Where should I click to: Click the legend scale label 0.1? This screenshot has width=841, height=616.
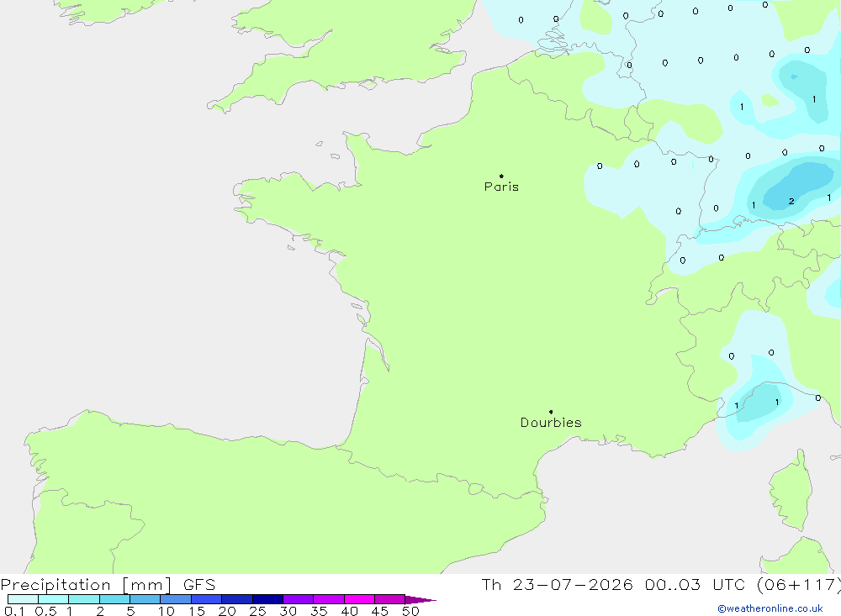click(14, 611)
